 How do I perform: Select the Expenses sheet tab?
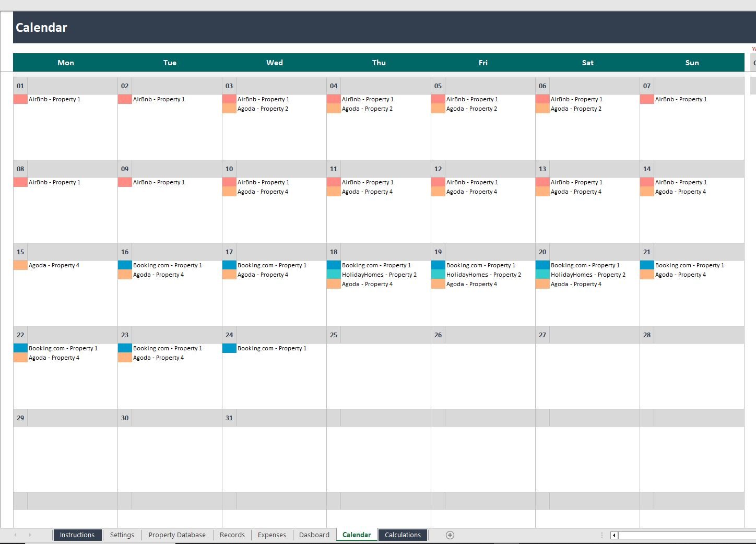pos(271,535)
